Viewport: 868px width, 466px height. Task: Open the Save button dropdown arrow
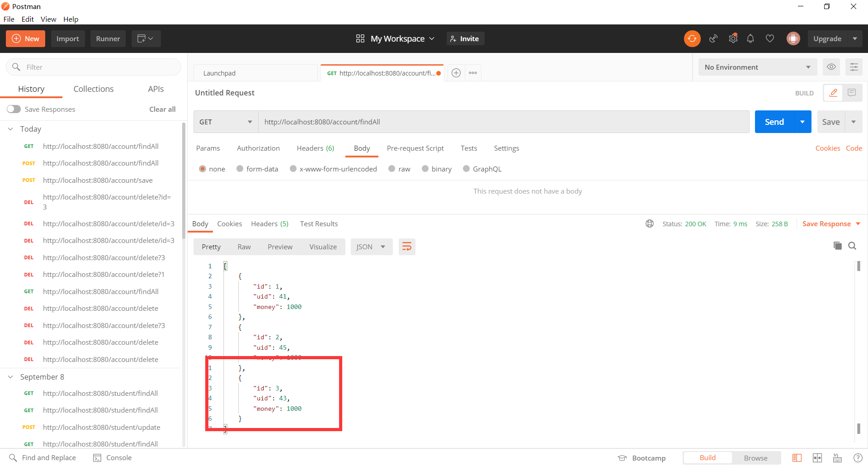tap(854, 122)
